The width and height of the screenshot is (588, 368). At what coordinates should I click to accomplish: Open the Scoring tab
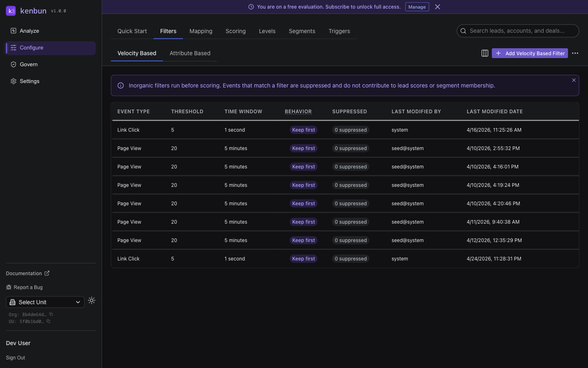[x=236, y=31]
